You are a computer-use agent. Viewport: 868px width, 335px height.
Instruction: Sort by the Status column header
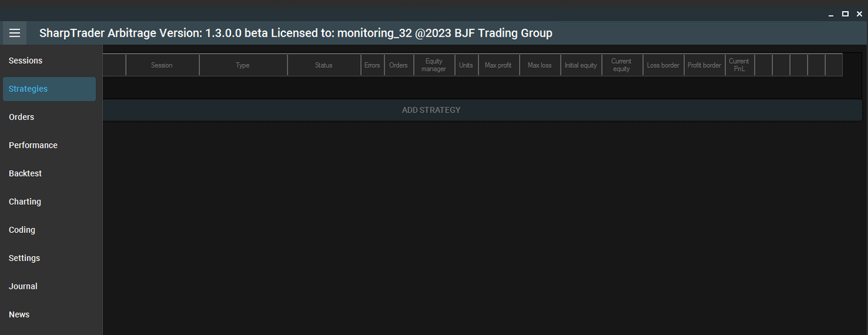(324, 65)
